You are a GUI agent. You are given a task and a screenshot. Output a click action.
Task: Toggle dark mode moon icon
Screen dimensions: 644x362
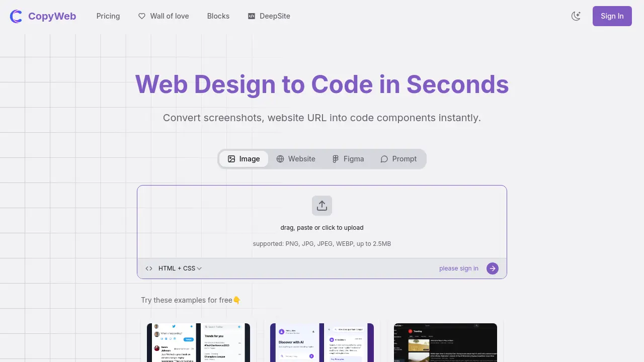(x=576, y=16)
